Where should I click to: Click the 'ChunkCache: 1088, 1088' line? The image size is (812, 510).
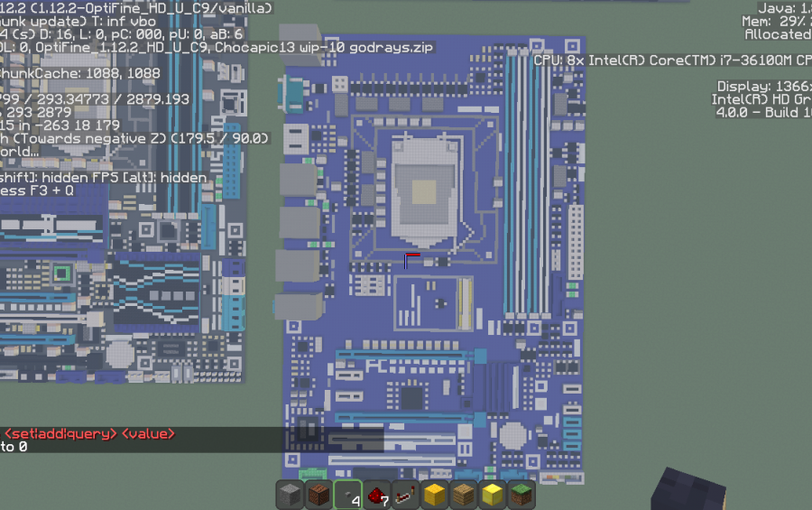[x=79, y=74]
